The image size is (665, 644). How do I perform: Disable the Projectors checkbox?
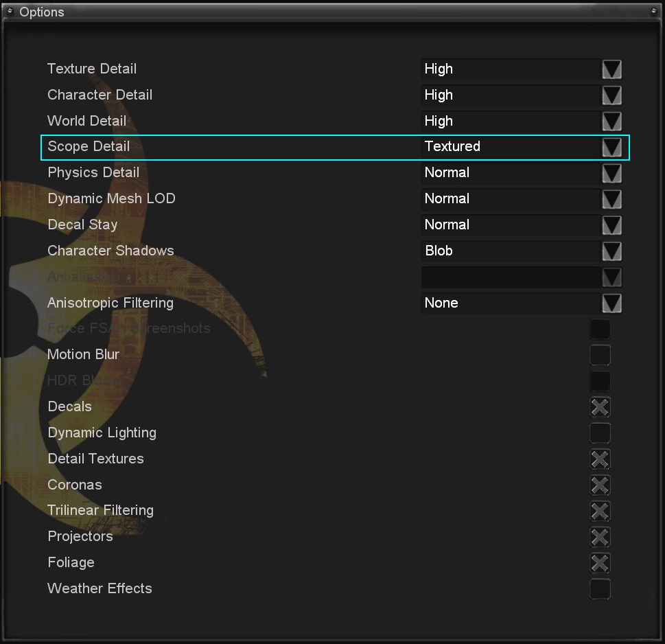600,537
